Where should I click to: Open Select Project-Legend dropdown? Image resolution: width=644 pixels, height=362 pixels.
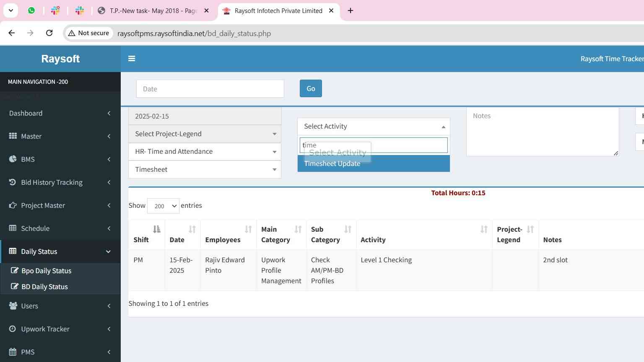(x=205, y=134)
